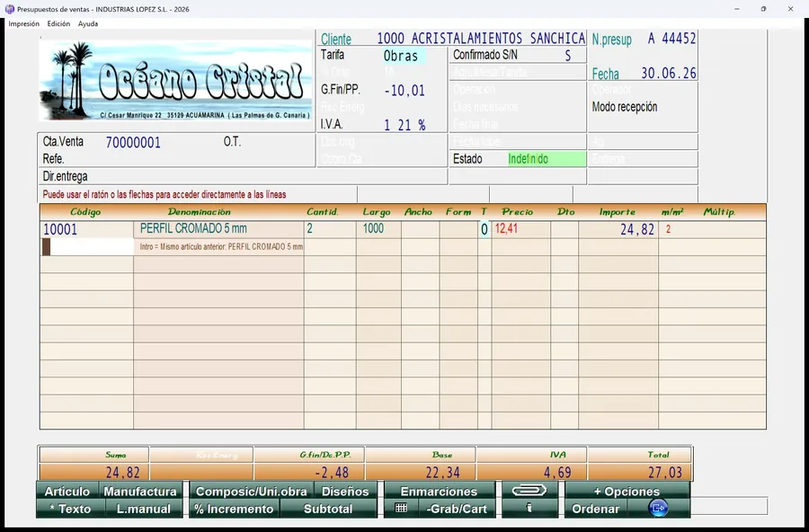Click the G.Fin/PP. value -10,01

[404, 90]
